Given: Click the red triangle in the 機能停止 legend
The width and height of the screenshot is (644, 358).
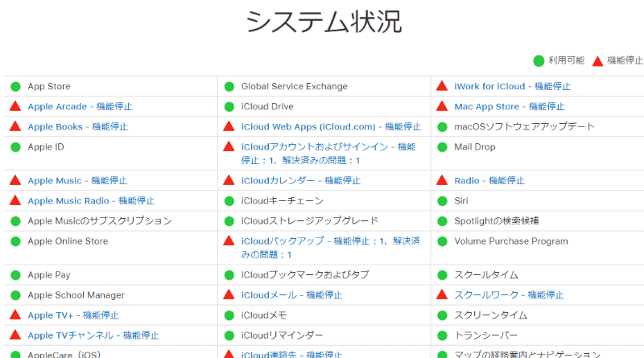Looking at the screenshot, I should point(597,61).
